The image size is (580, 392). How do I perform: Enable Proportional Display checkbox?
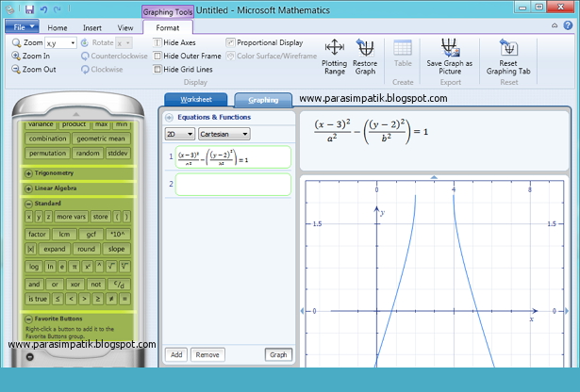[264, 42]
